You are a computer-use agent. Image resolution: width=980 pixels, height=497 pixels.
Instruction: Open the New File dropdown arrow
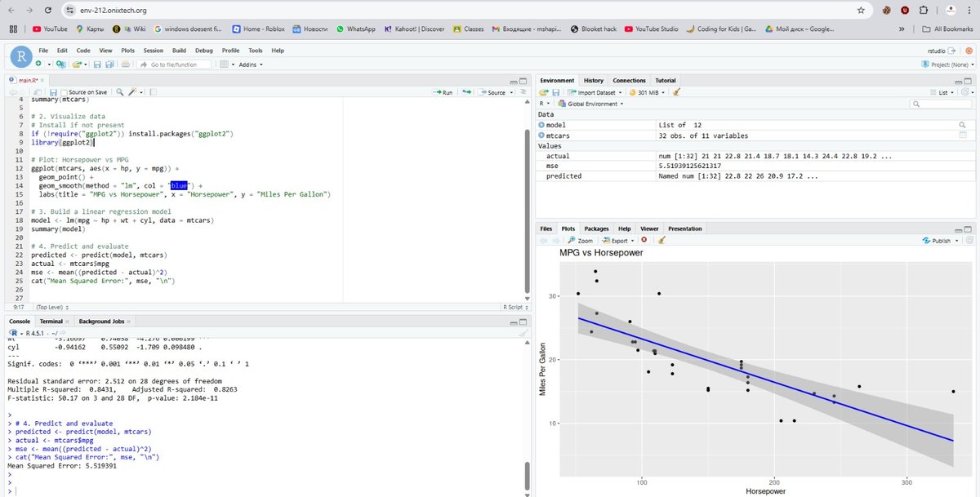49,64
